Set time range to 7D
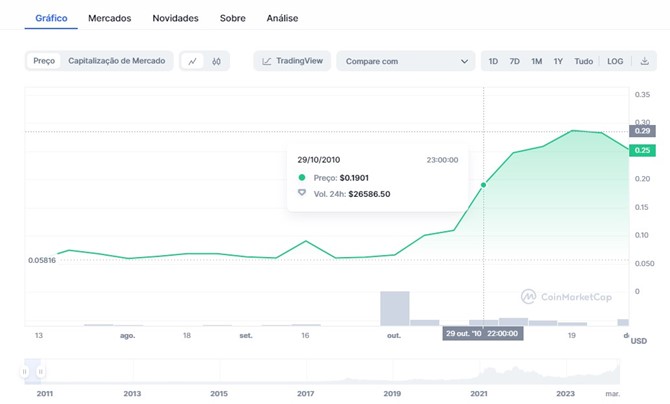670x404 pixels. click(x=514, y=61)
